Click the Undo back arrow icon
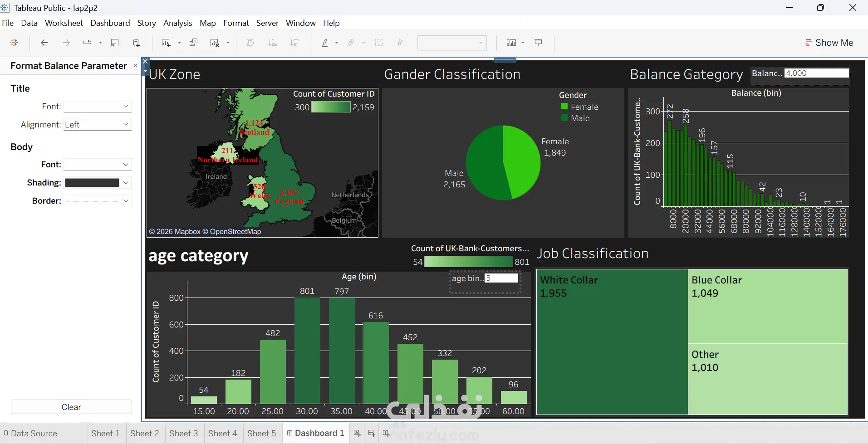The height and width of the screenshot is (444, 868). tap(44, 43)
